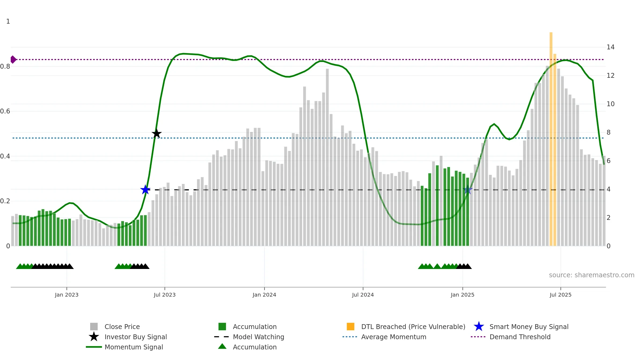Click the purple diamond Demand Threshold marker

pos(13,60)
